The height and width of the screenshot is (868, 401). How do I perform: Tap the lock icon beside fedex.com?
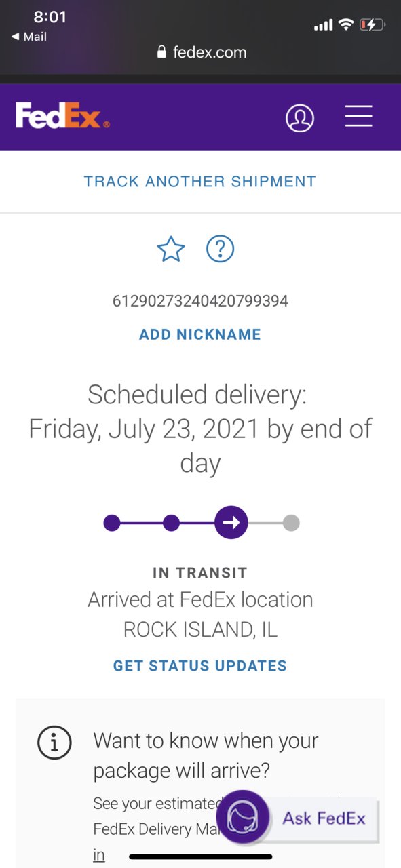161,52
